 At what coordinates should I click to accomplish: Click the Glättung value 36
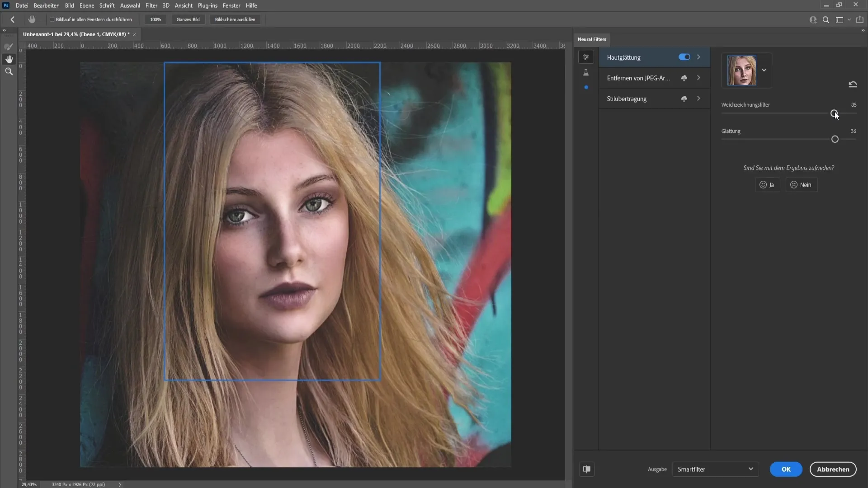pos(853,131)
